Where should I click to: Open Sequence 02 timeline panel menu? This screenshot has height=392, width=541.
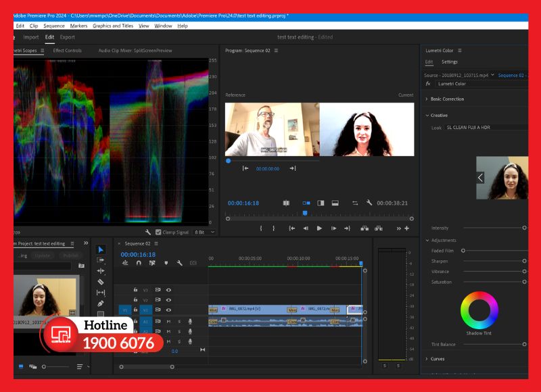[156, 243]
